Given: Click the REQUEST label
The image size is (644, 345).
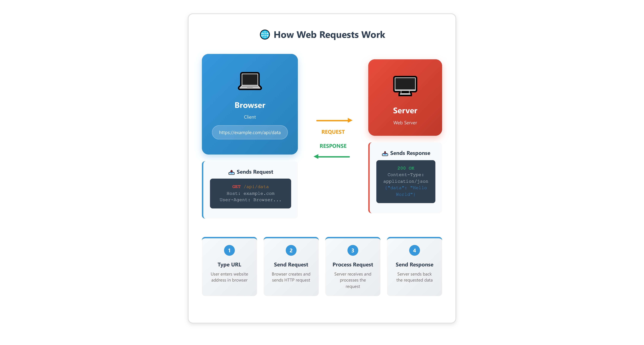Looking at the screenshot, I should tap(333, 132).
